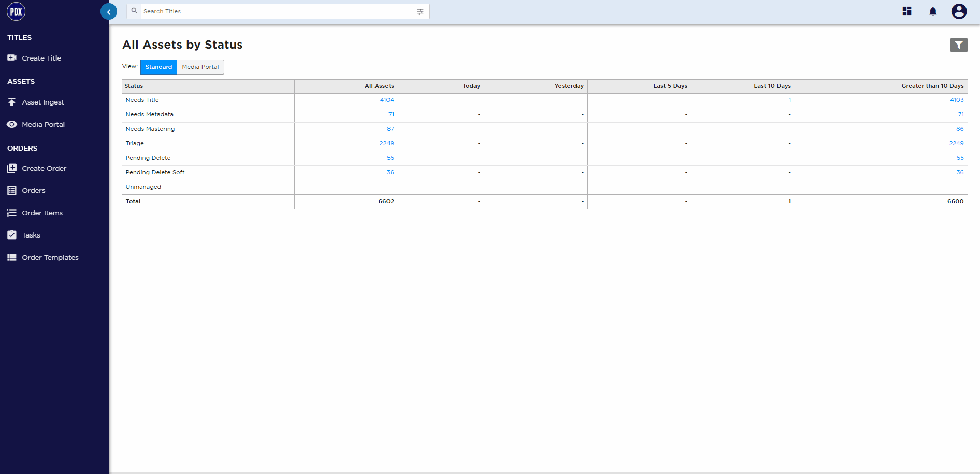The image size is (980, 474).
Task: Open notifications bell icon
Action: click(x=933, y=11)
